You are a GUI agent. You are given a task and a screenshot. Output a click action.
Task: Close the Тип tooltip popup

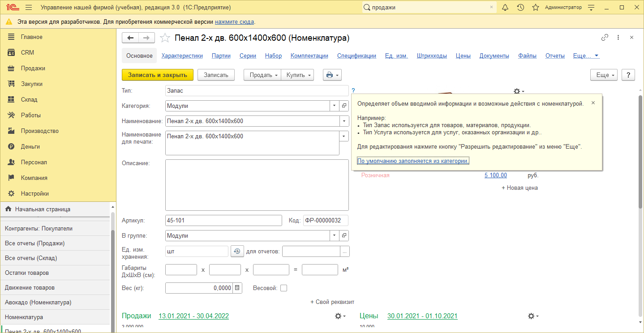[x=593, y=103]
